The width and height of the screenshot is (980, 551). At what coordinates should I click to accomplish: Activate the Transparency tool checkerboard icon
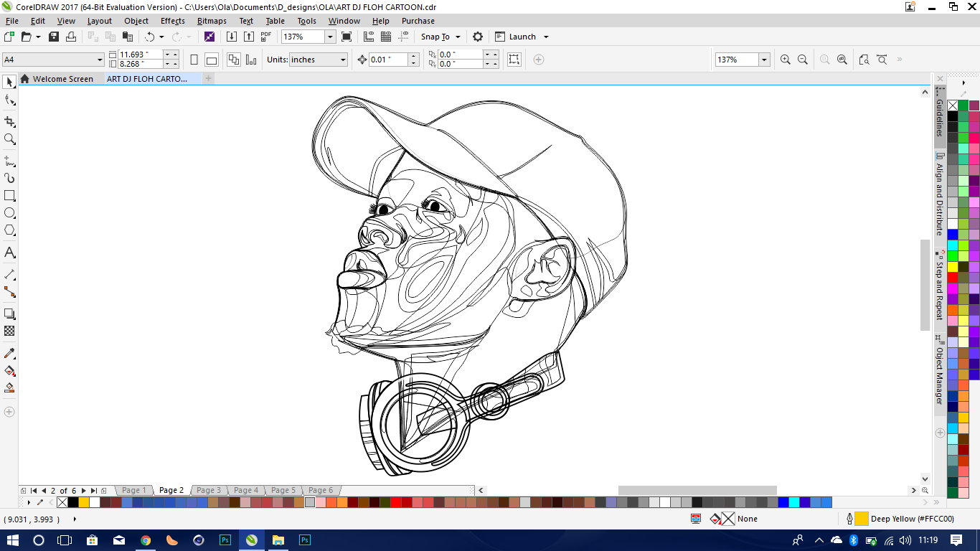pos(9,331)
